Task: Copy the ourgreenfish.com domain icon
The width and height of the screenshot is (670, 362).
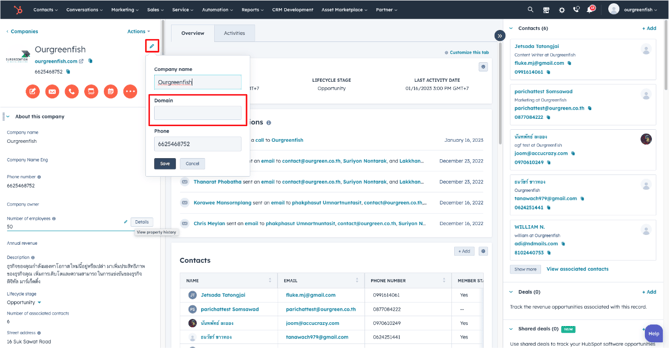Action: 90,61
